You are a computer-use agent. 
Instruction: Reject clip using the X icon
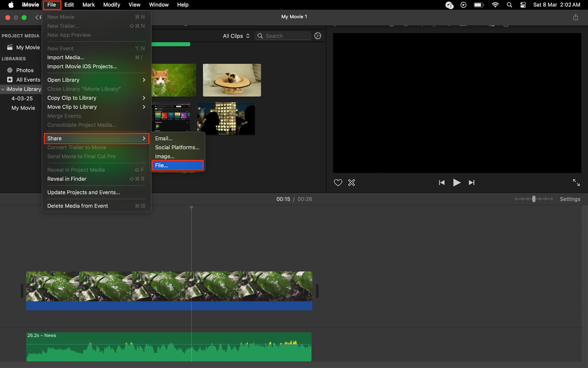click(x=352, y=183)
